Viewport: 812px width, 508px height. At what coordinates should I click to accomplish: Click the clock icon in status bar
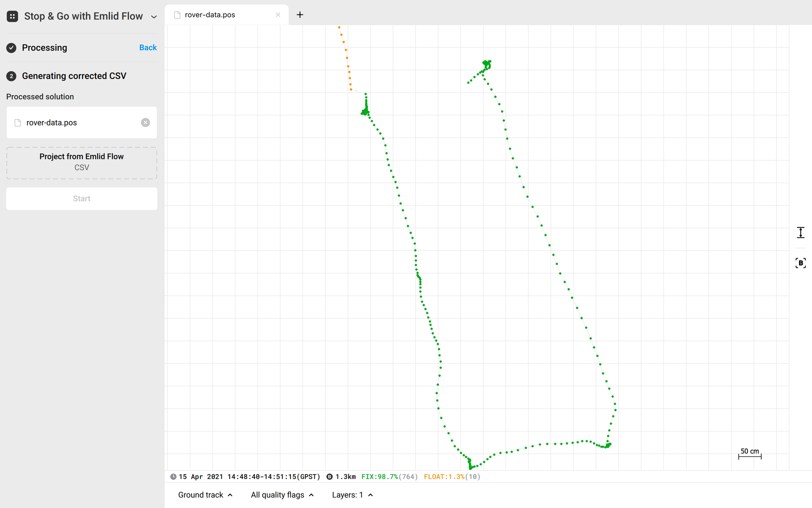173,477
